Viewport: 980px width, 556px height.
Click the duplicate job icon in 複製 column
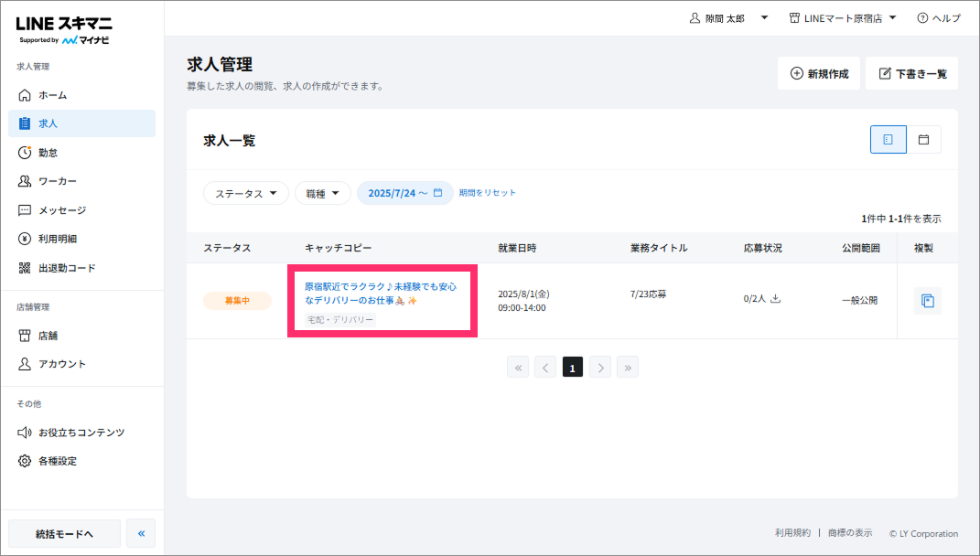pos(928,301)
